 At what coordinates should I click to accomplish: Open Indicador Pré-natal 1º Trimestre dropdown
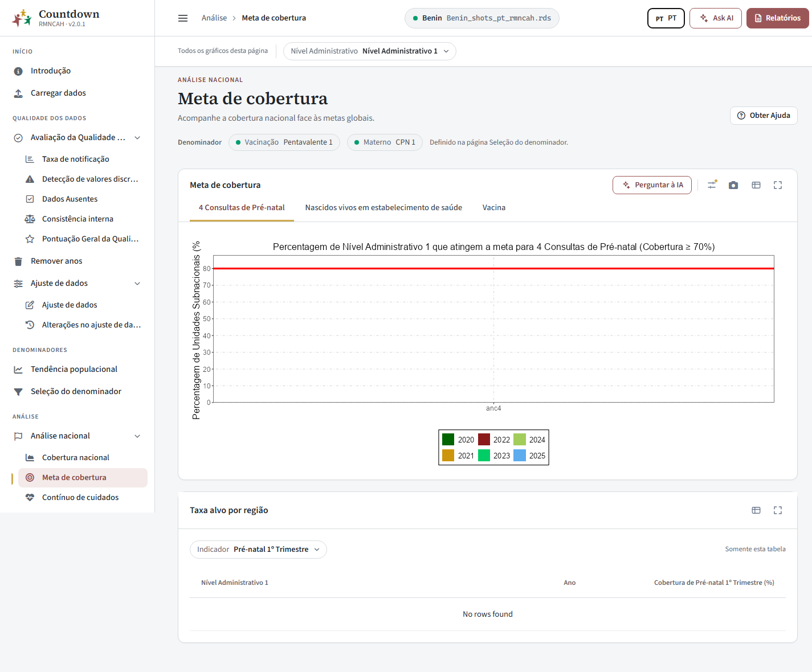[258, 550]
